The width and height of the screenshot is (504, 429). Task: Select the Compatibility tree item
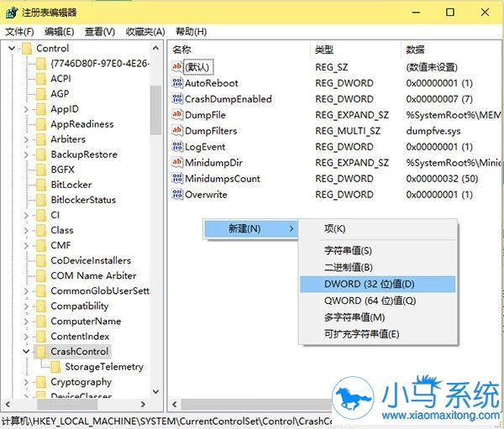(x=80, y=306)
